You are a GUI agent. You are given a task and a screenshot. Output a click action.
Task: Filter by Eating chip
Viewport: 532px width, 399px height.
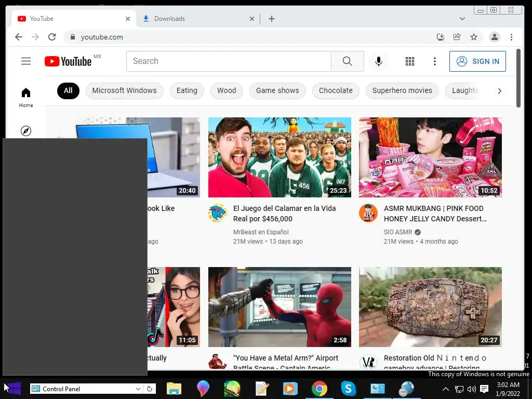[x=187, y=90]
